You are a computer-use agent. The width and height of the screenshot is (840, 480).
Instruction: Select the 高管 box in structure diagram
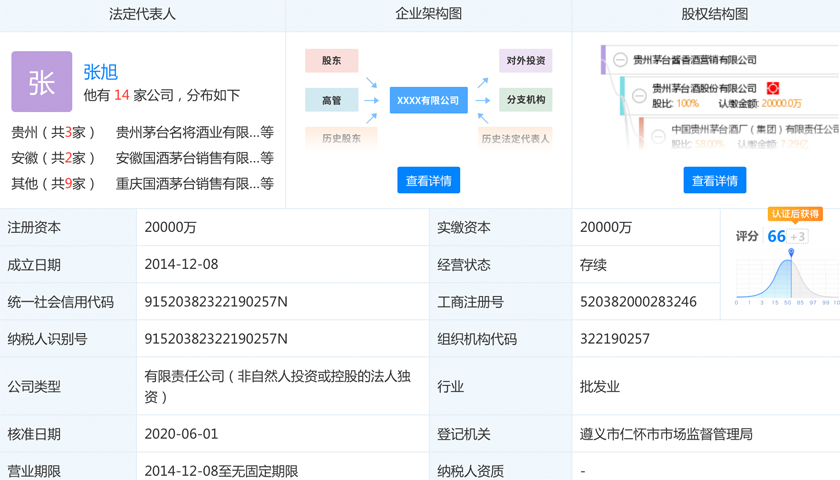(332, 100)
